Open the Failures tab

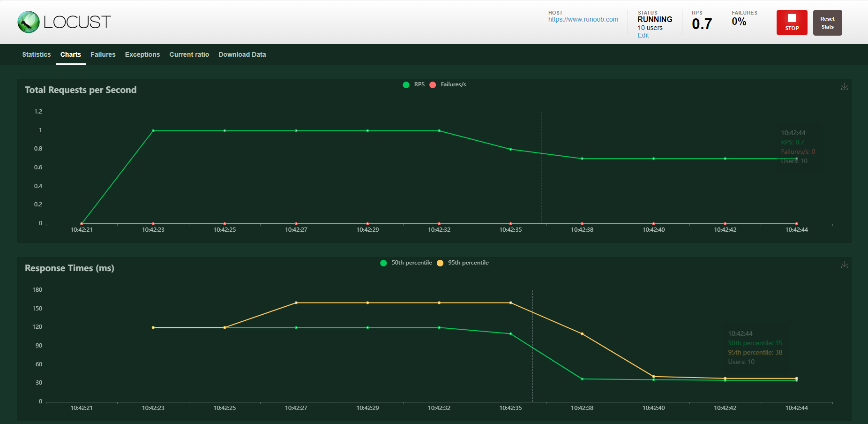point(103,54)
